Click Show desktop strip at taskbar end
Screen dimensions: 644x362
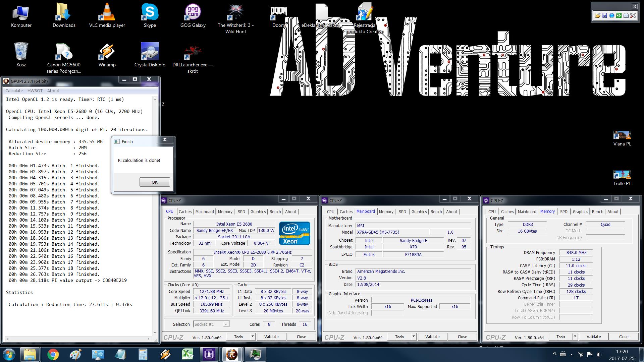[x=642, y=354]
